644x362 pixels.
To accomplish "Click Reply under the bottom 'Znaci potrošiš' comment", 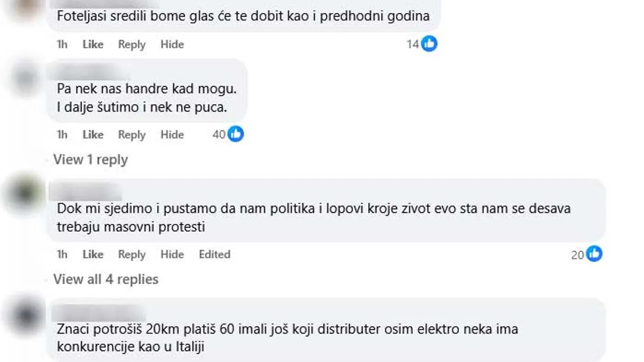I will coord(131,359).
